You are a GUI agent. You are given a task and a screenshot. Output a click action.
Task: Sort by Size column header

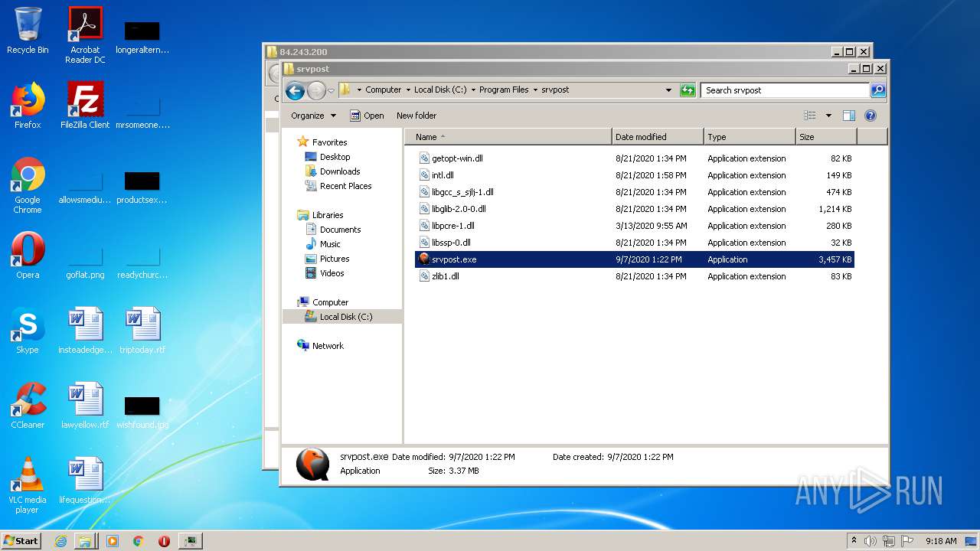[x=826, y=137]
